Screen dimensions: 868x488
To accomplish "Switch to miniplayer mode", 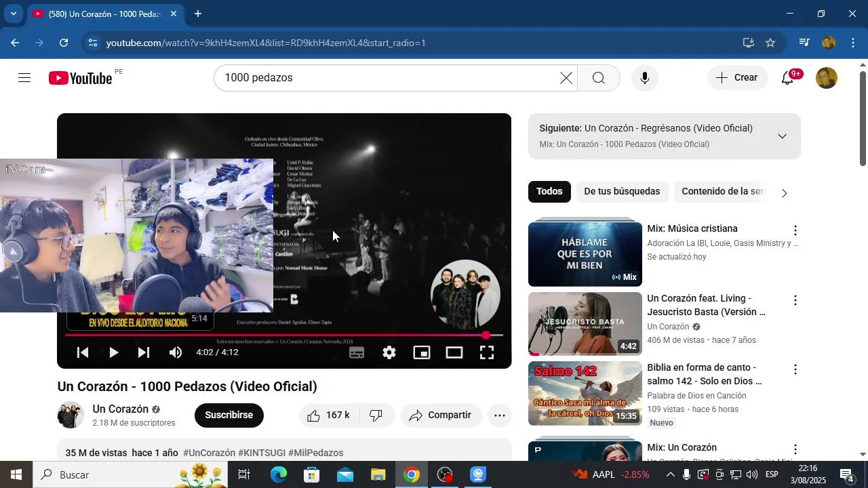I will point(422,352).
